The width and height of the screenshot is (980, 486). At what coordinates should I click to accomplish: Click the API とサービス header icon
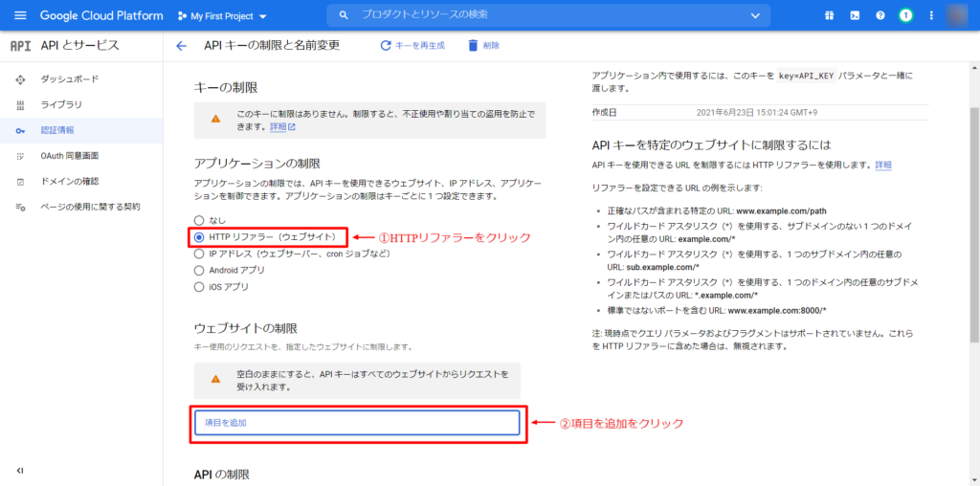pos(21,46)
